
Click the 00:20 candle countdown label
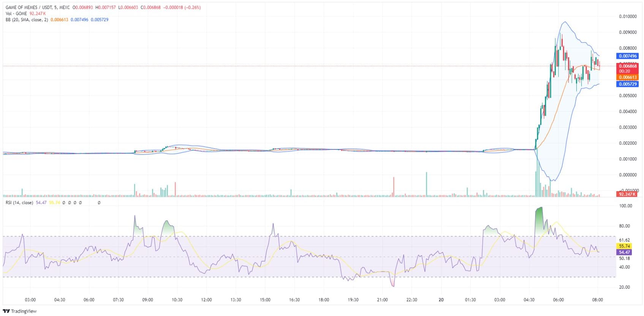(625, 71)
